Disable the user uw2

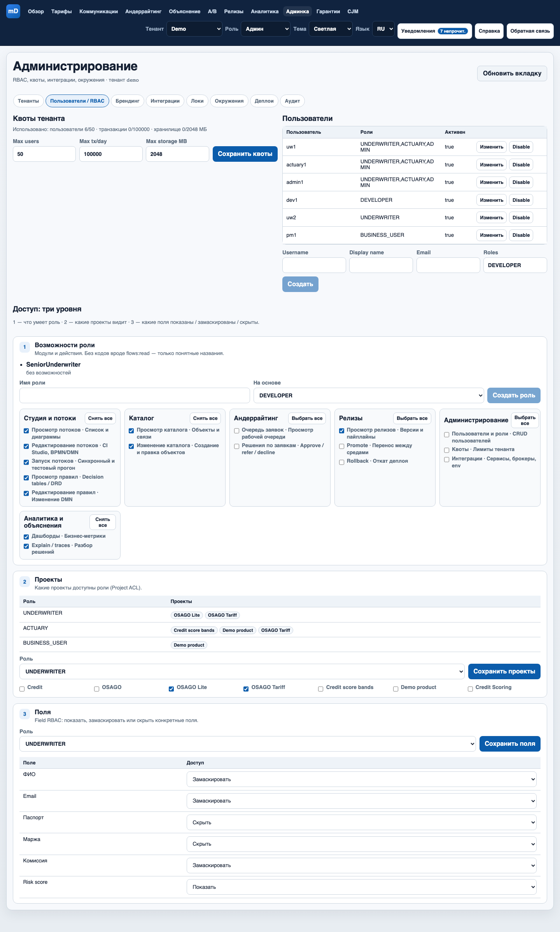(521, 217)
